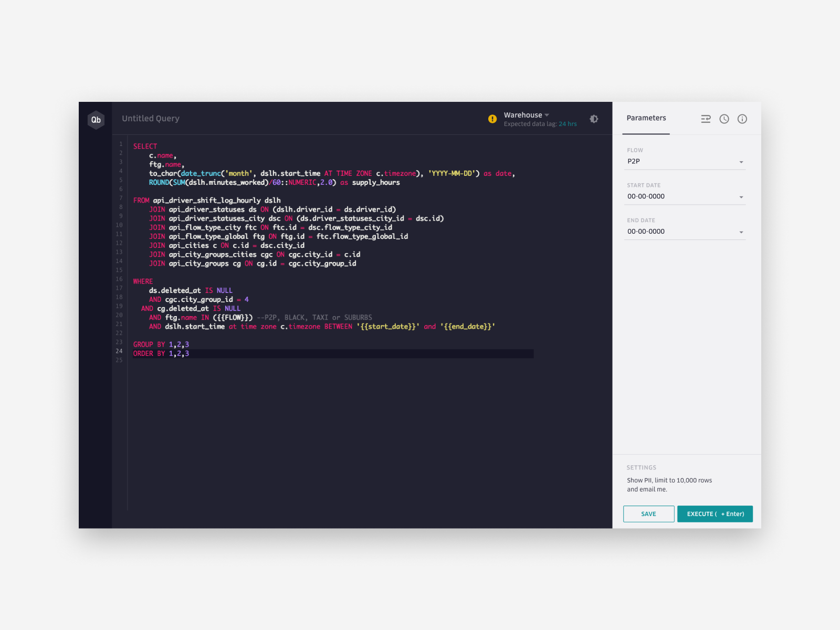Viewport: 840px width, 630px height.
Task: Click the Show PII settings text
Action: pyautogui.click(x=669, y=480)
